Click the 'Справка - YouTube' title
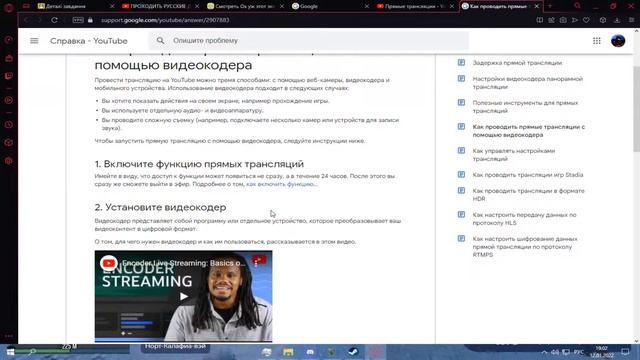 (89, 41)
